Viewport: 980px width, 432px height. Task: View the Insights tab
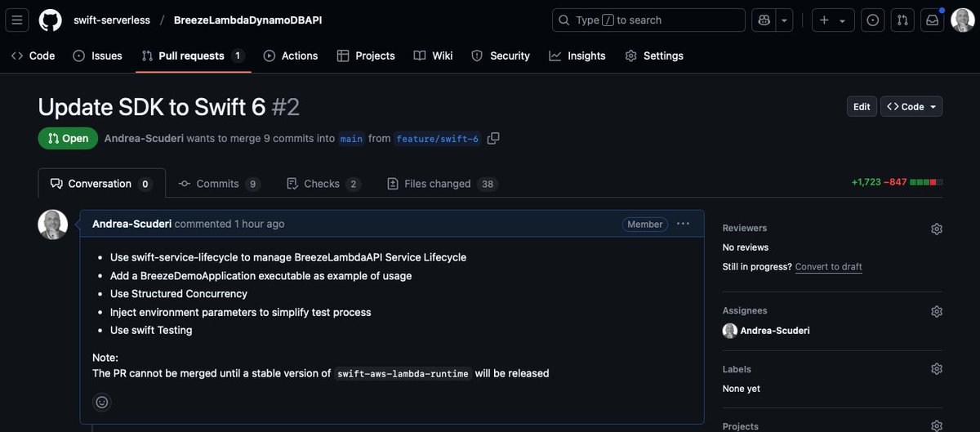point(577,56)
